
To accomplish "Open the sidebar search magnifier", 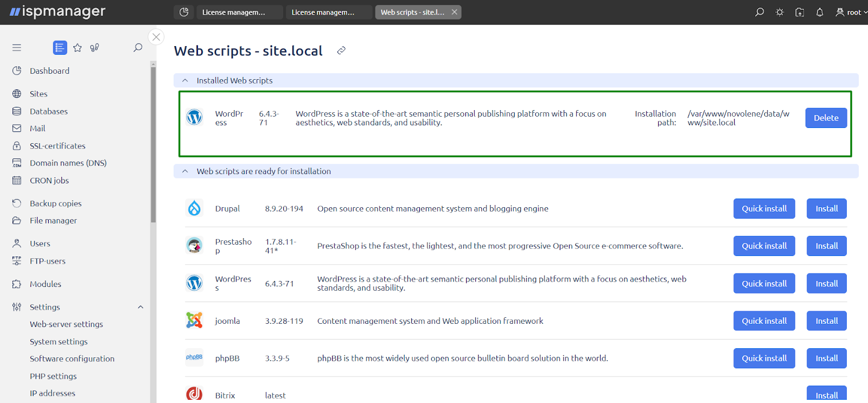I will (138, 48).
